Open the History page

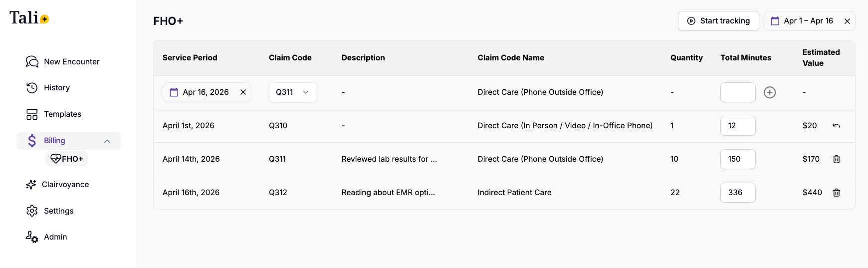pyautogui.click(x=56, y=88)
